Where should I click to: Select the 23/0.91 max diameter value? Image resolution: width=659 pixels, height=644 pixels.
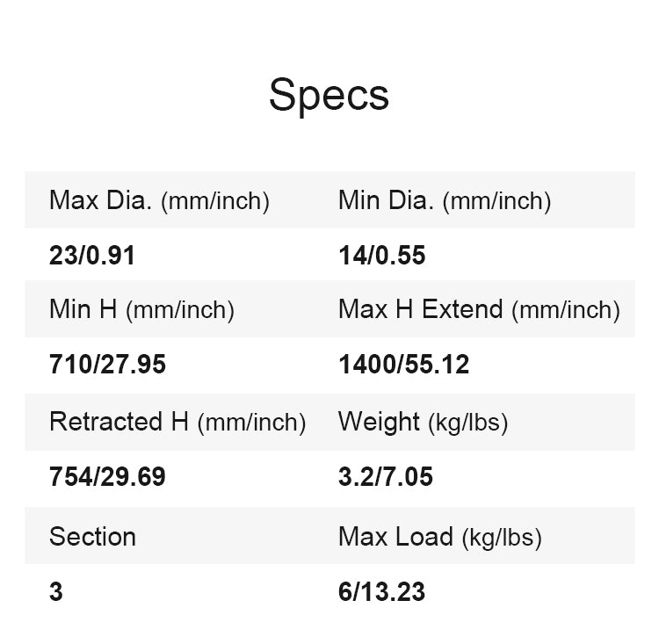pos(92,256)
